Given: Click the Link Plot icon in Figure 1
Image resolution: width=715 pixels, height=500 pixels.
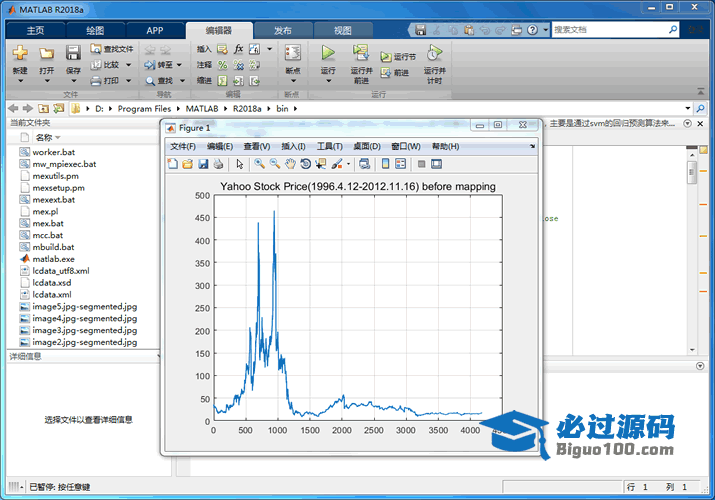Looking at the screenshot, I should (364, 164).
